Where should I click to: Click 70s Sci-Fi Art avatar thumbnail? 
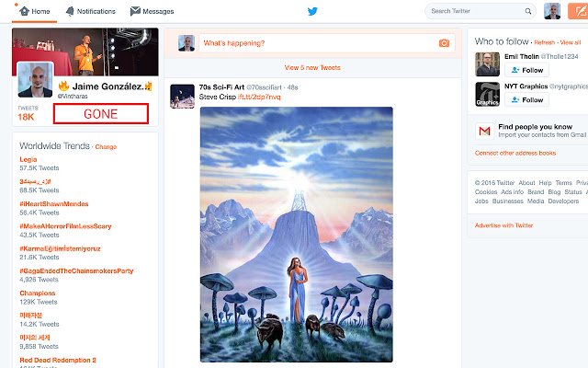tap(182, 96)
